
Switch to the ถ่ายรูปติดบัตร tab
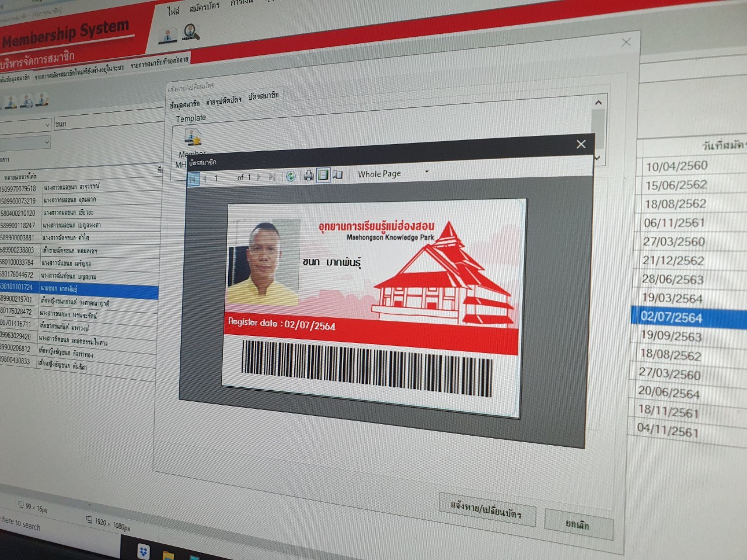[224, 100]
